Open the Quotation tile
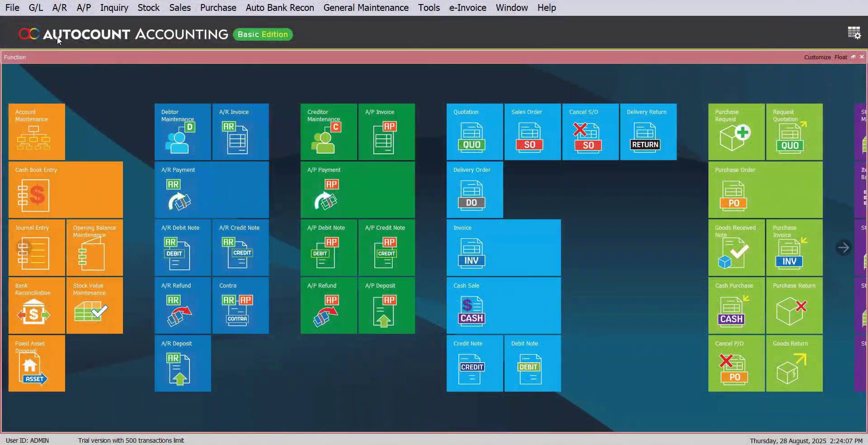The height and width of the screenshot is (445, 868). (x=475, y=132)
